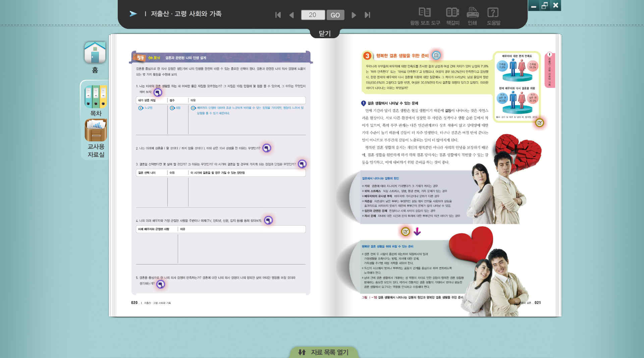Open the 책갈피 bookmark panel
The height and width of the screenshot is (358, 644).
click(452, 16)
